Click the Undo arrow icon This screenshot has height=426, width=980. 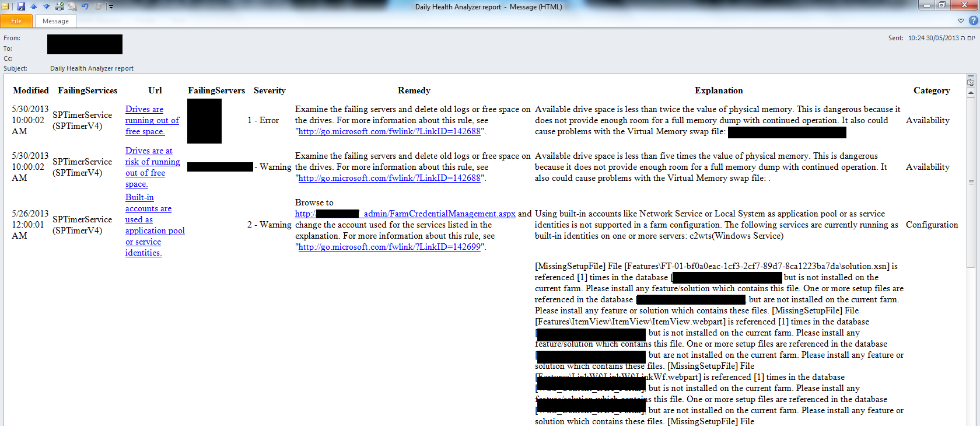(85, 6)
